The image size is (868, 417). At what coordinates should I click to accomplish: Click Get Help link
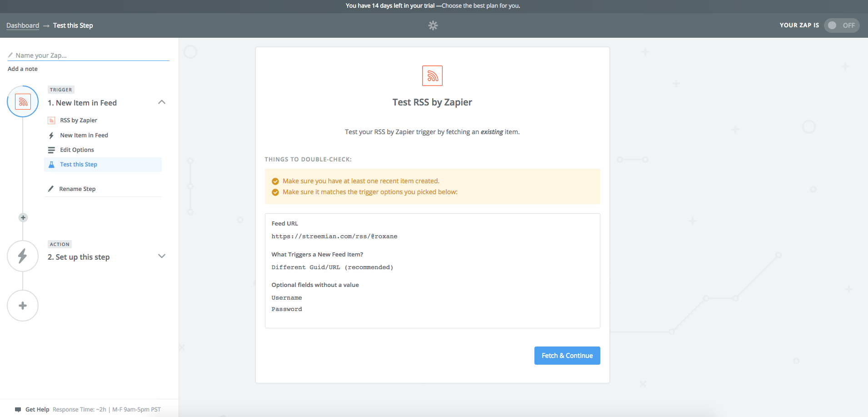click(x=37, y=409)
